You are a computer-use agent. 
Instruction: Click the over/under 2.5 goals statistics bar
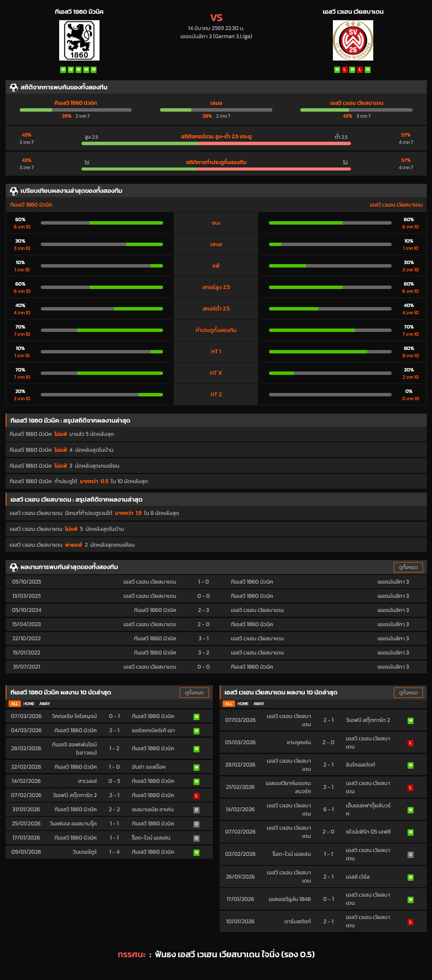(216, 143)
